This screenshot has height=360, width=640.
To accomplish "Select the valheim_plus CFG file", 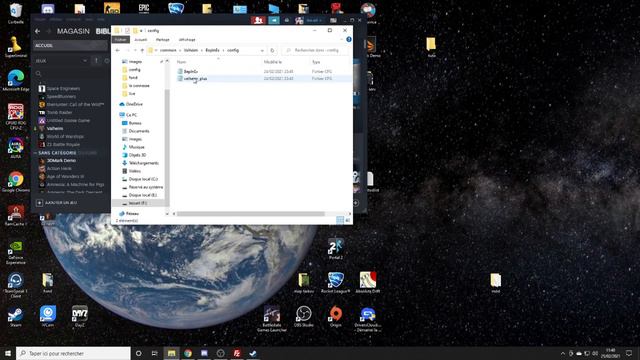I will tap(196, 78).
